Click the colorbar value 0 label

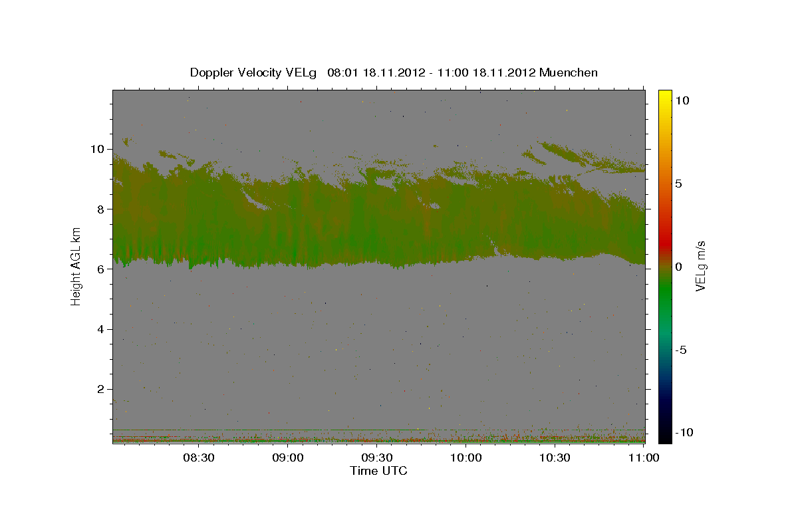[680, 267]
